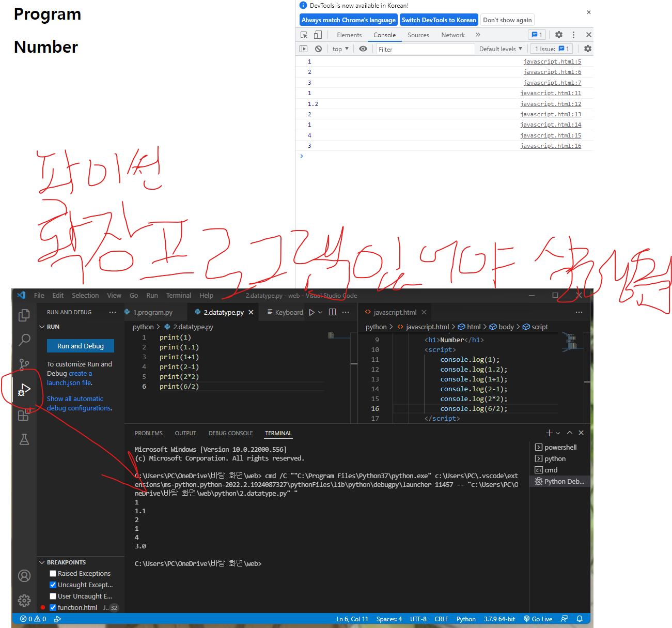The height and width of the screenshot is (628, 672).
Task: Toggle the DevTools device toolbar icon
Action: point(318,35)
